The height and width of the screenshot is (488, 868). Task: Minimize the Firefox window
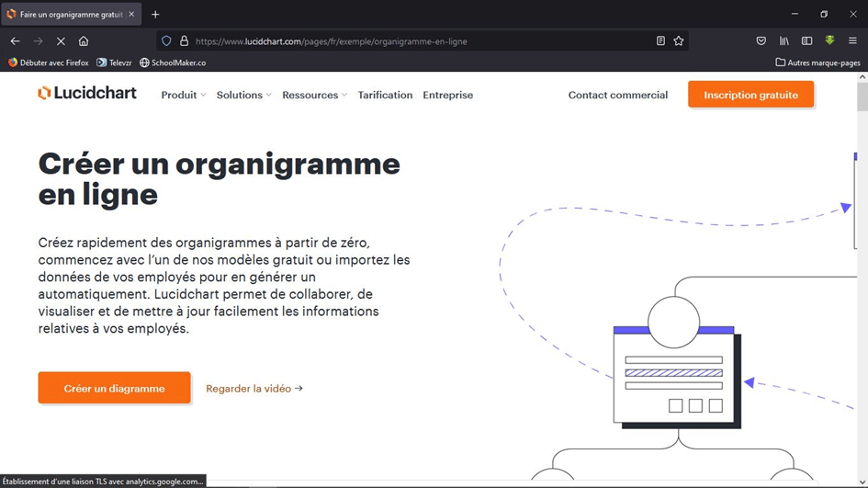[795, 14]
